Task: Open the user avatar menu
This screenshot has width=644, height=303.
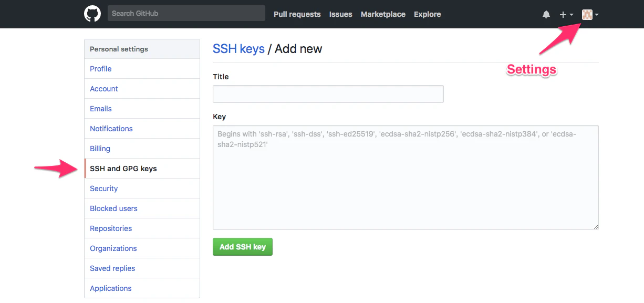Action: (590, 15)
